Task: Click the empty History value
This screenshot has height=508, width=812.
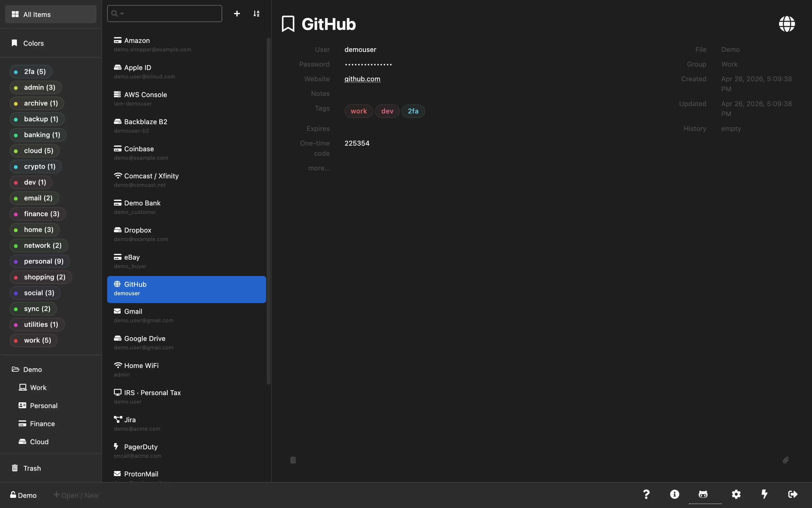Action: coord(731,129)
